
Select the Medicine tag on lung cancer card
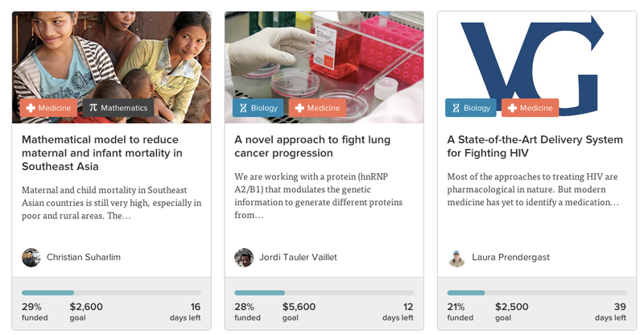click(317, 108)
